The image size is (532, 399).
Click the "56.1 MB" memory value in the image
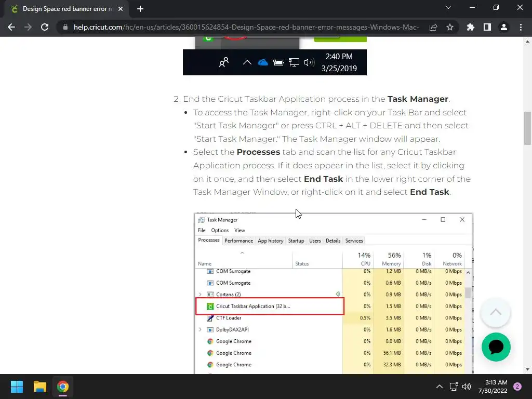click(392, 353)
